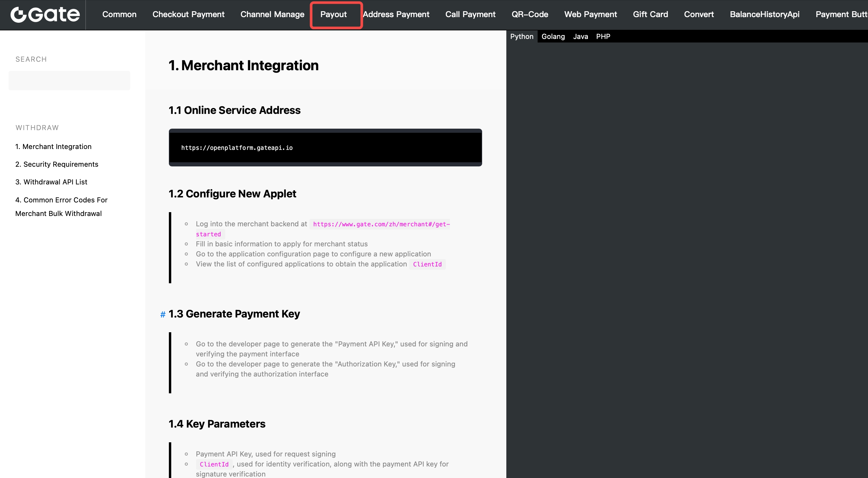Viewport: 868px width, 478px height.
Task: Open Merchant Integration from the sidebar
Action: click(53, 147)
